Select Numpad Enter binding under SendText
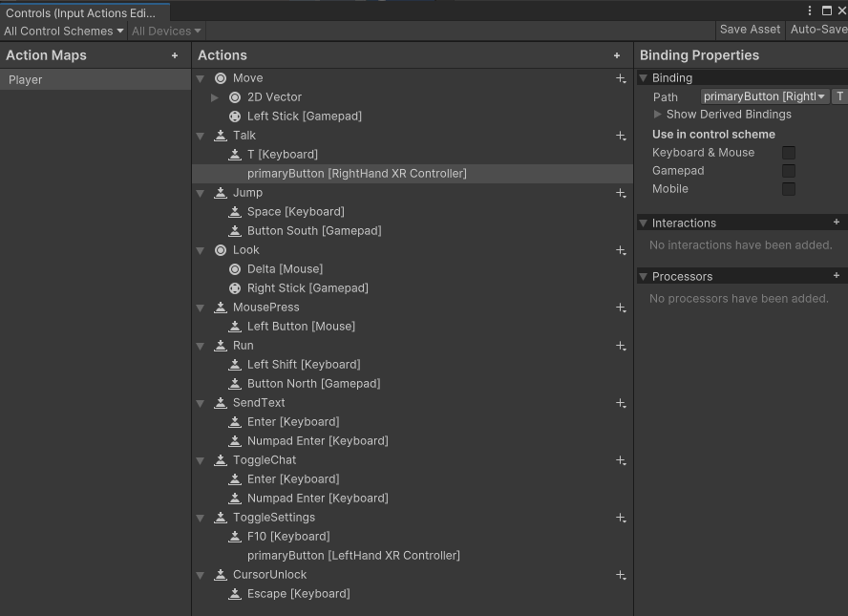 [x=413, y=441]
